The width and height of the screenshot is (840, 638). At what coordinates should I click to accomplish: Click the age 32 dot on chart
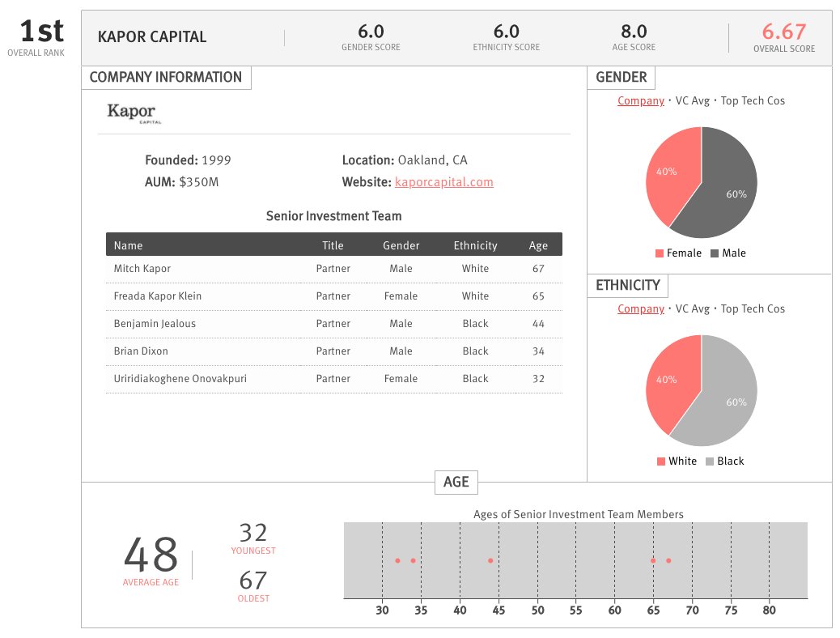tap(397, 561)
